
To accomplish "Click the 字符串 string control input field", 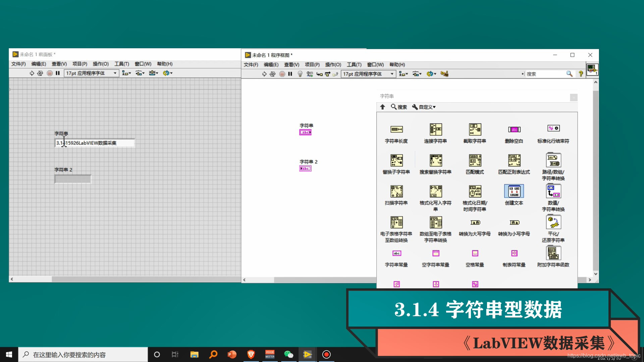I will click(x=95, y=143).
